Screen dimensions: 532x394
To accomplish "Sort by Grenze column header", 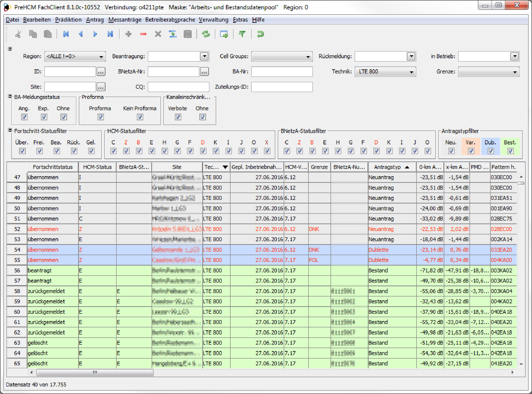I will click(319, 167).
